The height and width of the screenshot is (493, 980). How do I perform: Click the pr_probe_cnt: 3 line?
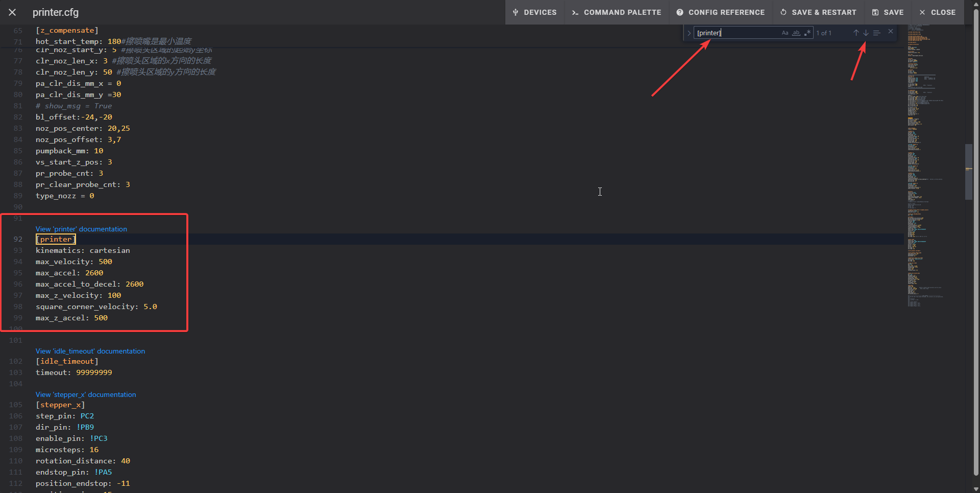click(69, 173)
